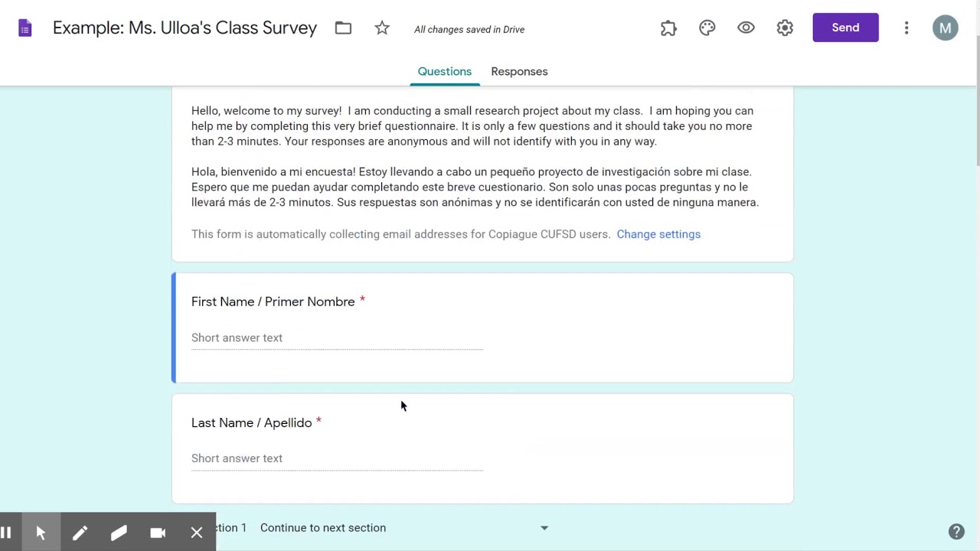Pause the screen recording
Screen dimensions: 980x551
click(6, 533)
